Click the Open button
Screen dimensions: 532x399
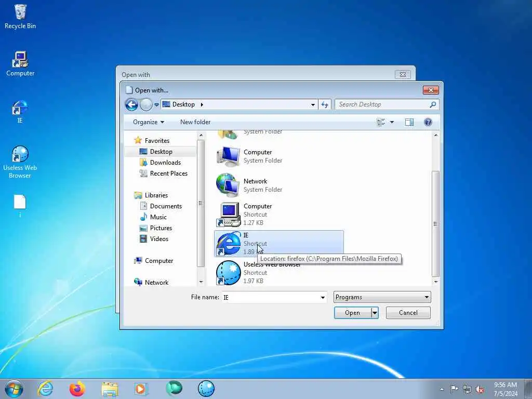[353, 313]
